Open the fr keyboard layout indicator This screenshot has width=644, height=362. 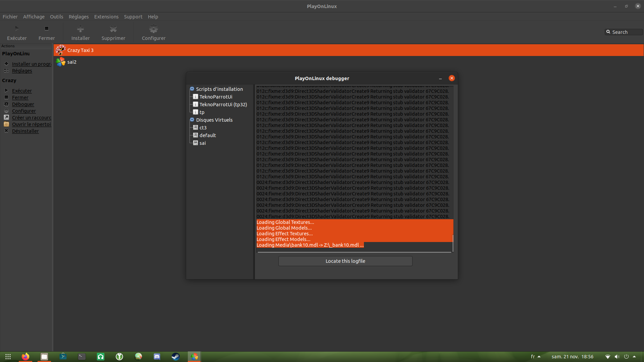click(x=535, y=357)
